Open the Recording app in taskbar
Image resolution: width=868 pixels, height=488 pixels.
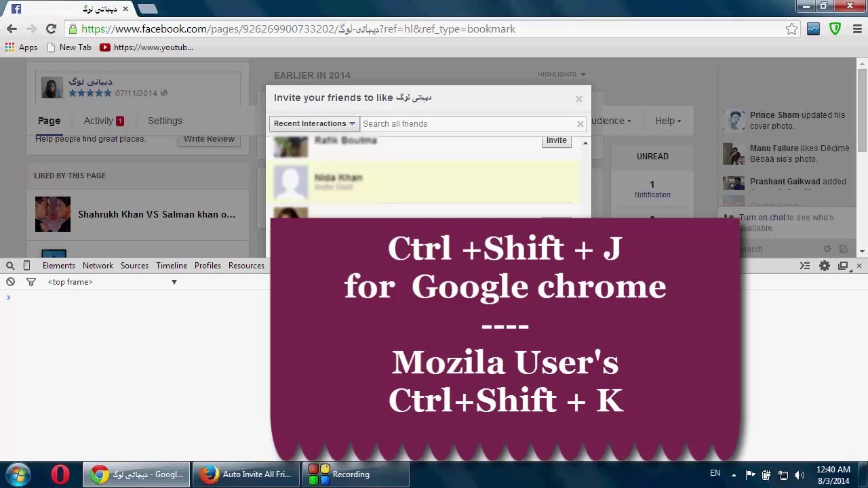pyautogui.click(x=355, y=474)
